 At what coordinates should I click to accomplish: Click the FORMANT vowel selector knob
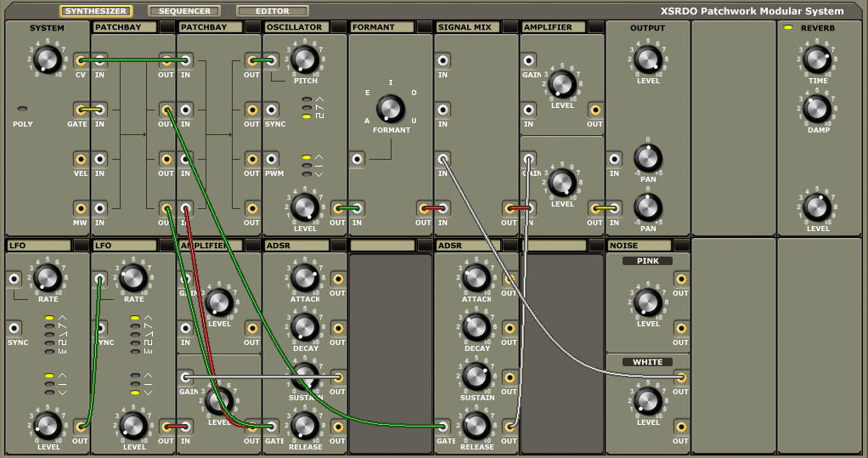click(391, 109)
